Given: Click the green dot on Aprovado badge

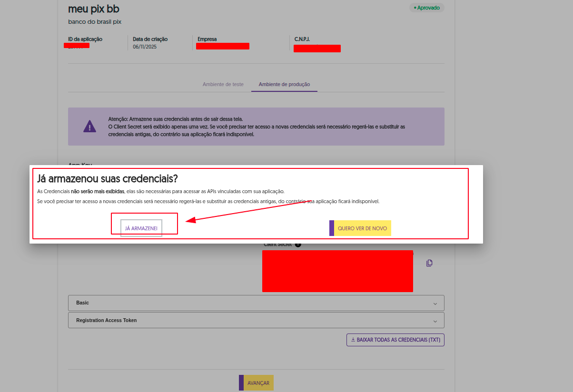Looking at the screenshot, I should (415, 8).
